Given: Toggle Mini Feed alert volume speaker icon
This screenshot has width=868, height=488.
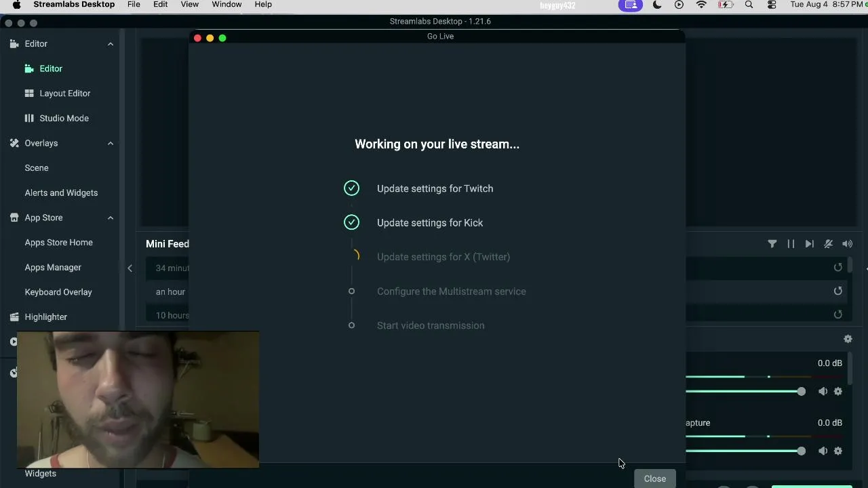Looking at the screenshot, I should pos(847,244).
